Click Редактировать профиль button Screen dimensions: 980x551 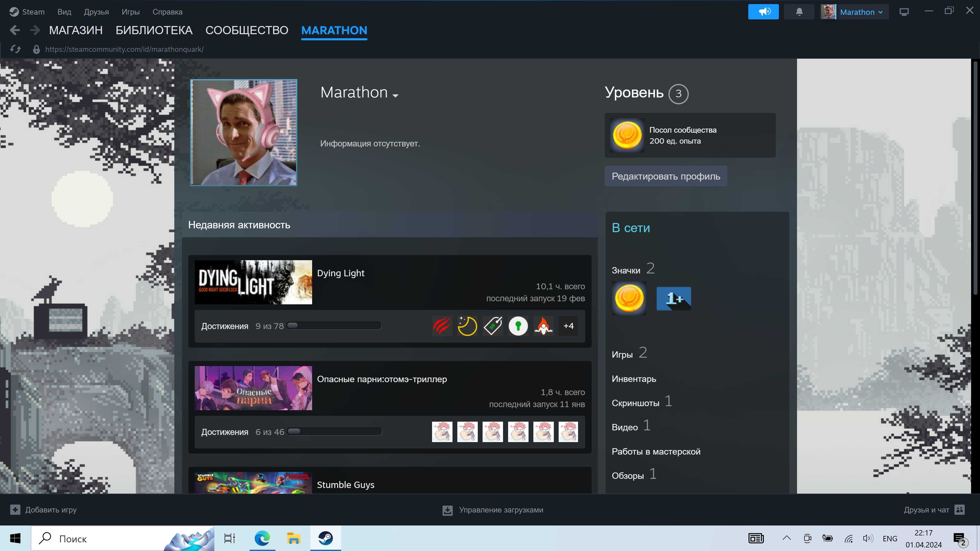666,176
